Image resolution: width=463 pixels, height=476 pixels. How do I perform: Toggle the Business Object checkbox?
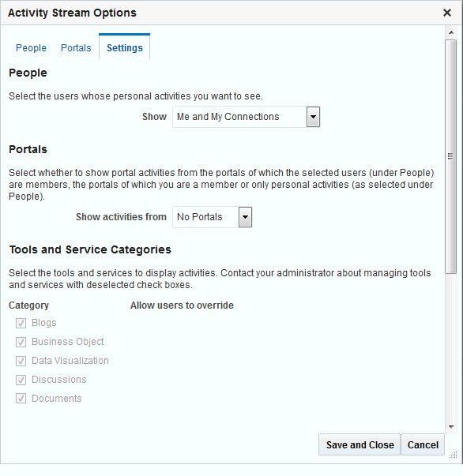(21, 342)
